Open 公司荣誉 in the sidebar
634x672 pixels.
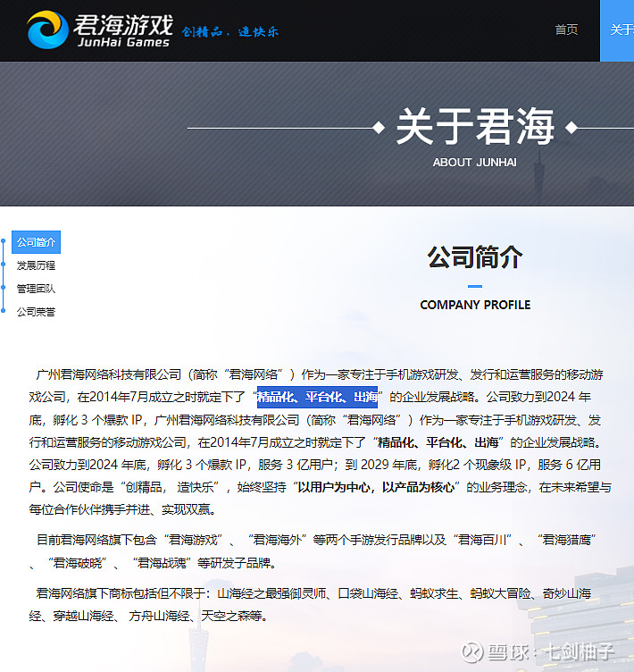coord(36,312)
